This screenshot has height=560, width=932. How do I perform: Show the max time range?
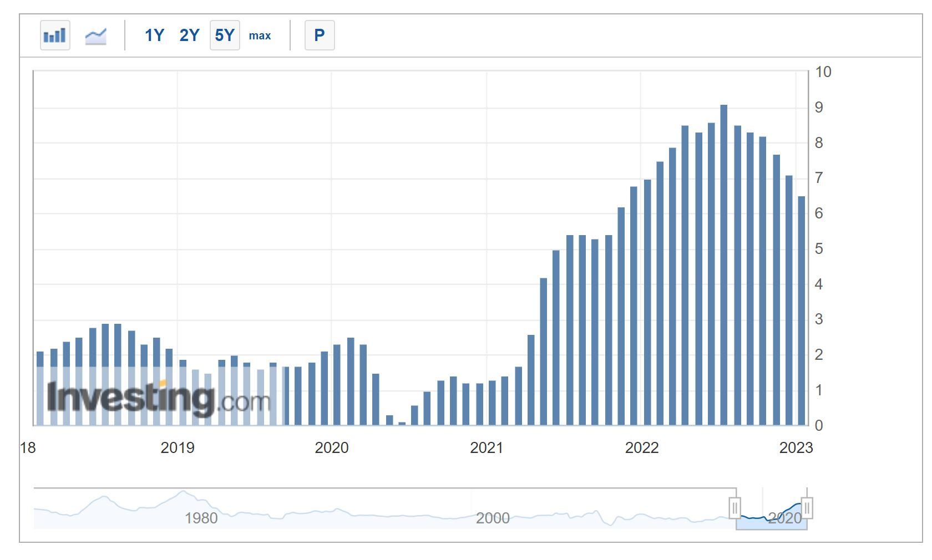click(x=260, y=35)
